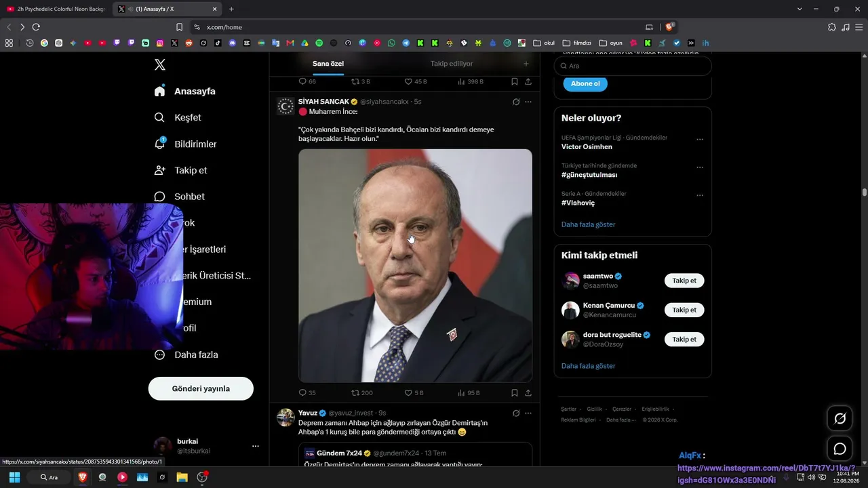The width and height of the screenshot is (868, 488).
Task: Open the Sohbet chat page
Action: 179,197
